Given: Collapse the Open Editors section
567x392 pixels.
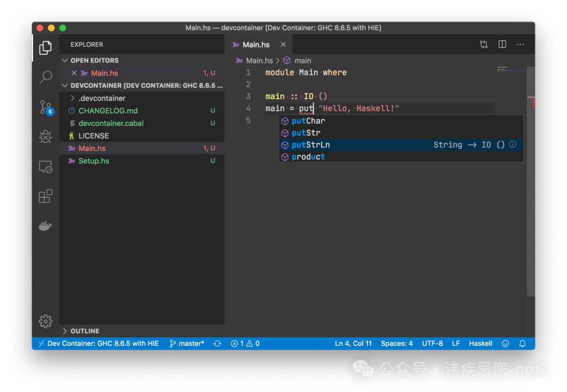Looking at the screenshot, I should [x=142, y=60].
